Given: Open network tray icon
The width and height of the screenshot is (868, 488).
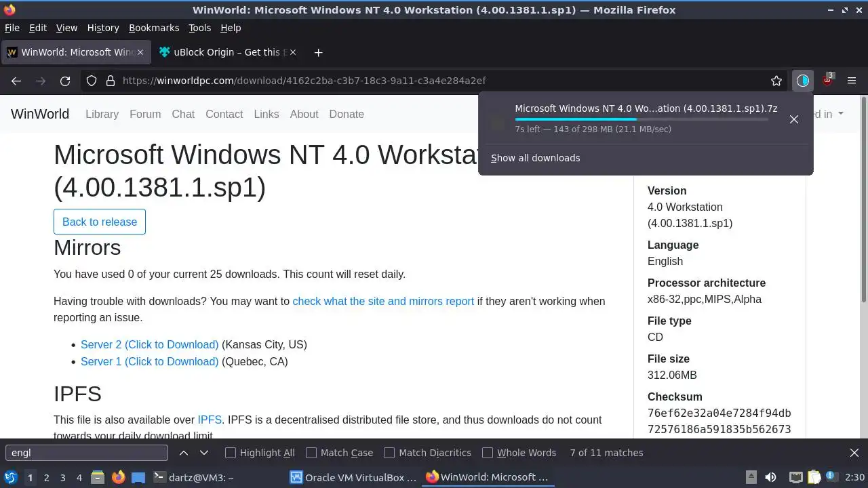Looking at the screenshot, I should 795,477.
